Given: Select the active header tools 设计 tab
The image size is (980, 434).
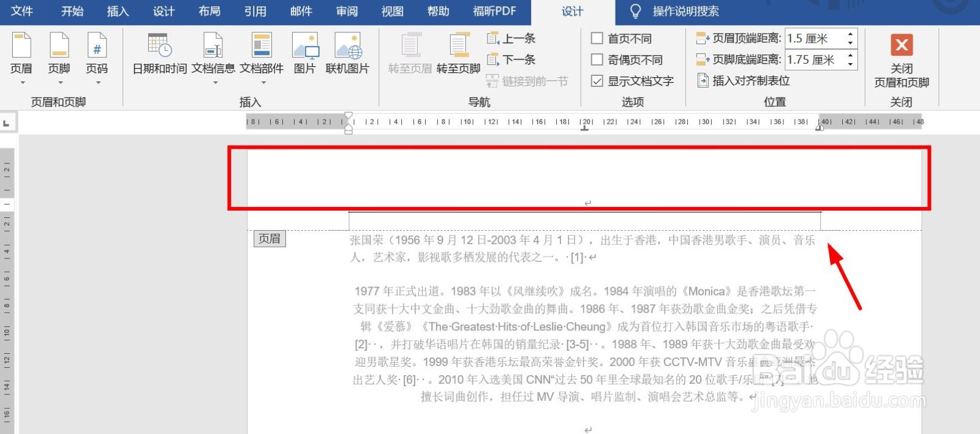Looking at the screenshot, I should (x=573, y=12).
